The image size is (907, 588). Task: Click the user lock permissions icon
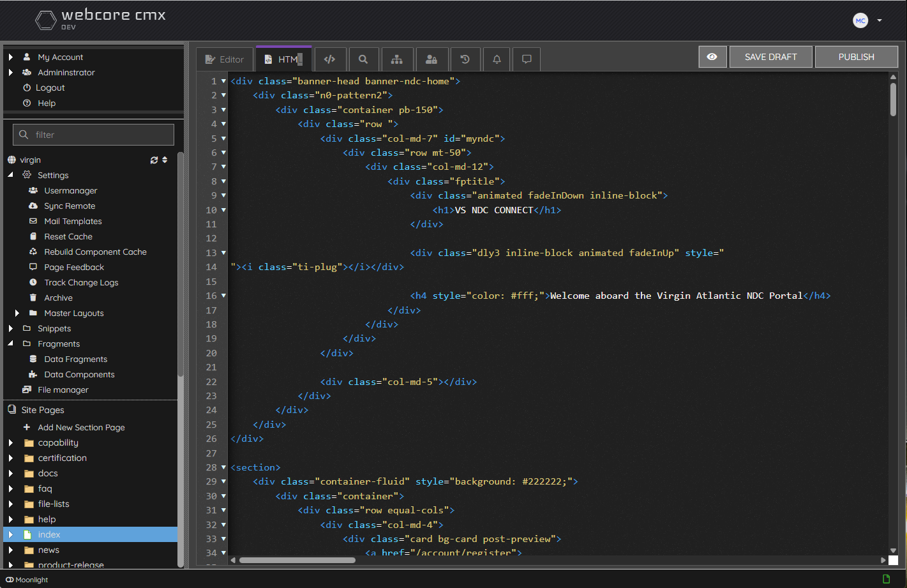(431, 59)
